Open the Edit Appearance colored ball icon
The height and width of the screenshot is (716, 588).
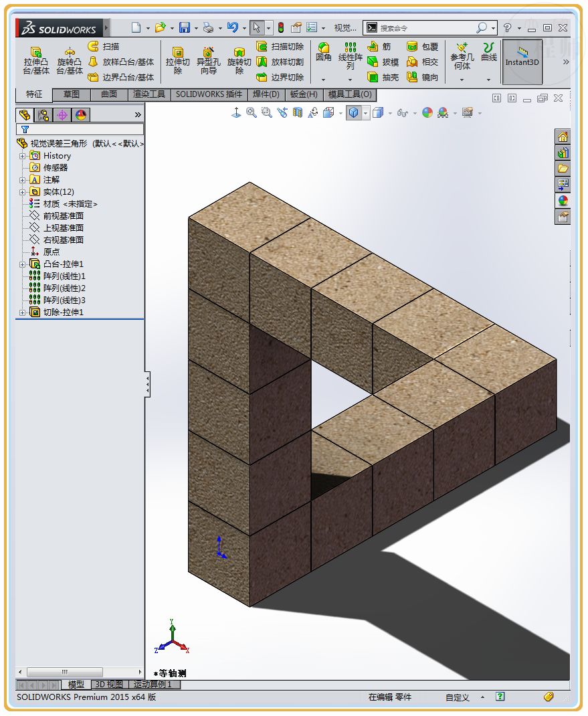pyautogui.click(x=427, y=114)
